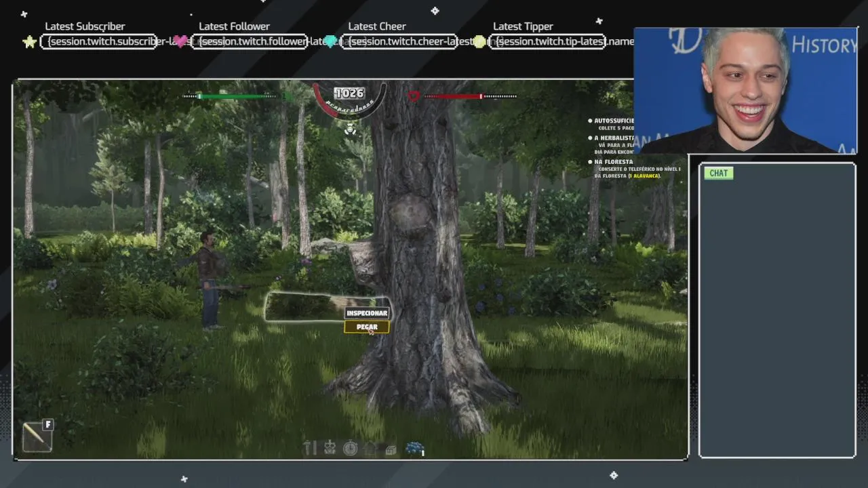The height and width of the screenshot is (488, 868).
Task: Click the equipped stick weapon slot
Action: pyautogui.click(x=37, y=437)
